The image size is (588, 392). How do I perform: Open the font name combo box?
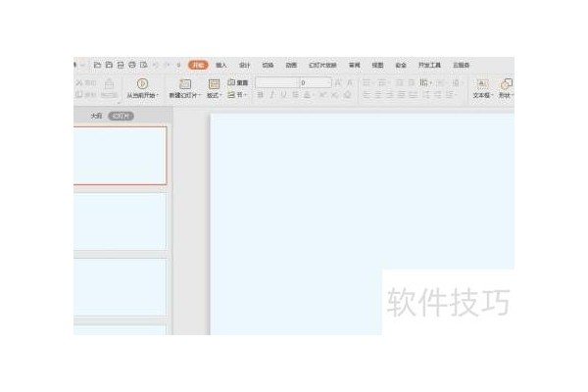pos(277,82)
